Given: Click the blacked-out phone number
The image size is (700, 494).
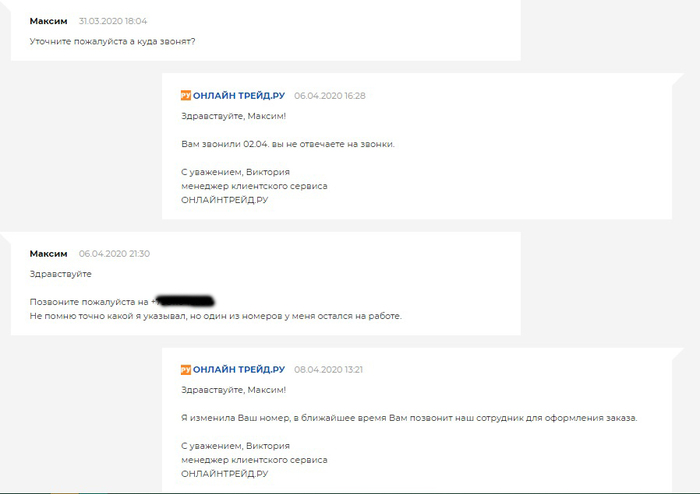Looking at the screenshot, I should pos(184,302).
